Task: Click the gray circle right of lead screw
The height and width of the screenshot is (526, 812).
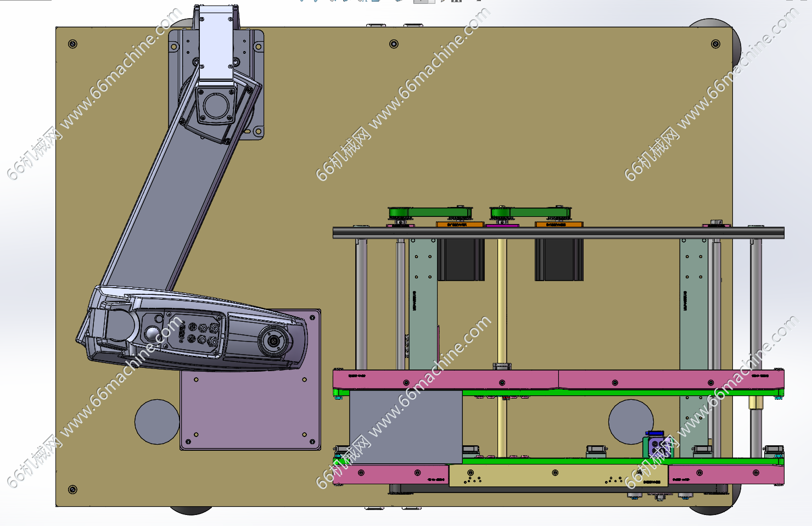Action: pyautogui.click(x=630, y=421)
